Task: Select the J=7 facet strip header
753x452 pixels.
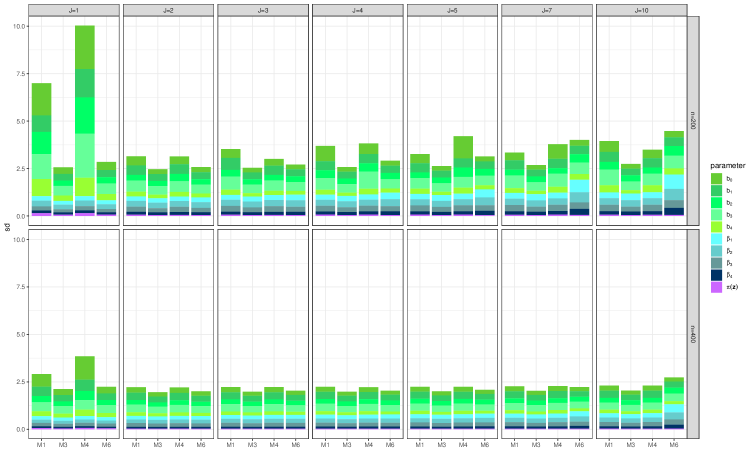Action: pos(547,11)
